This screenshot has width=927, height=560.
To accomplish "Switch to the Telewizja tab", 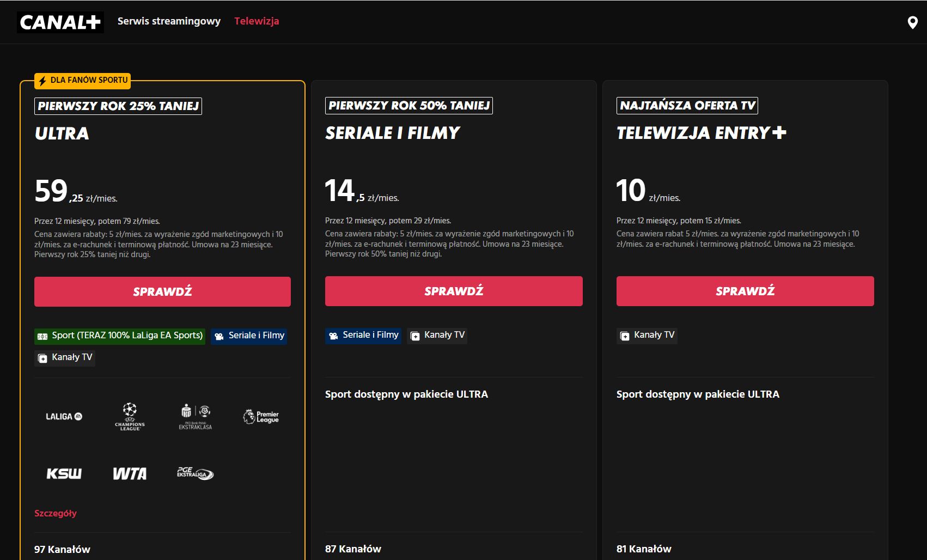I will pos(257,21).
